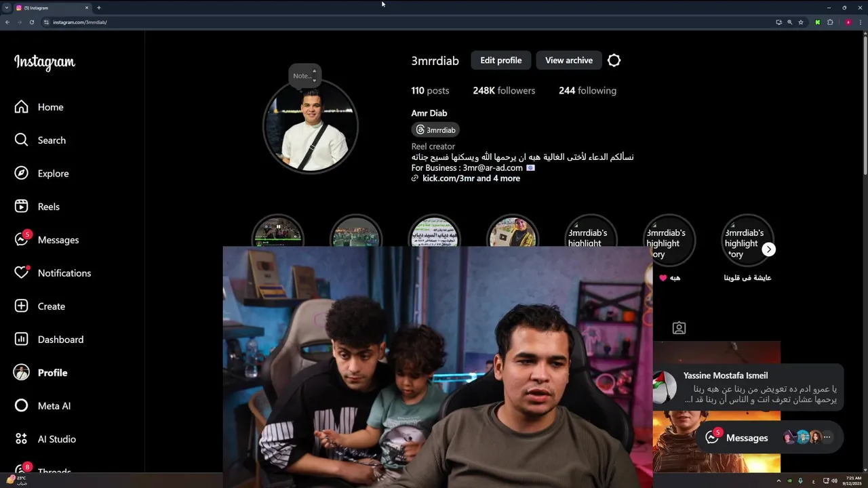Open highlight showing woman in yellow
The width and height of the screenshot is (868, 488).
click(x=513, y=232)
